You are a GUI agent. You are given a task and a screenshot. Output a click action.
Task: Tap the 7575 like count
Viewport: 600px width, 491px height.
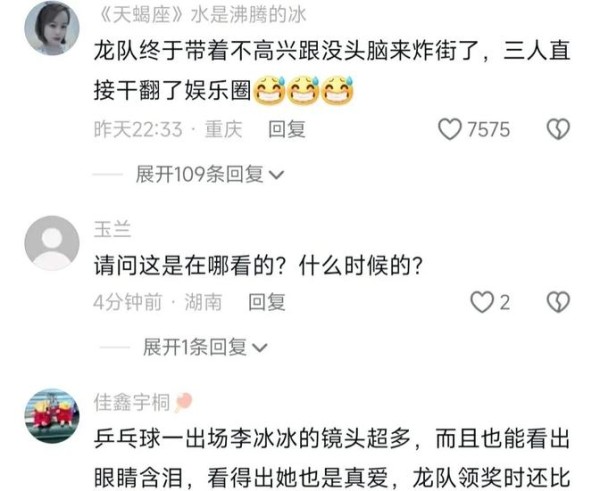(489, 129)
